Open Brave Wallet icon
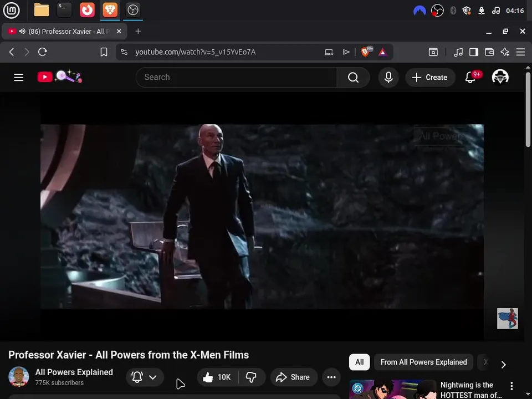532x399 pixels. tap(489, 52)
